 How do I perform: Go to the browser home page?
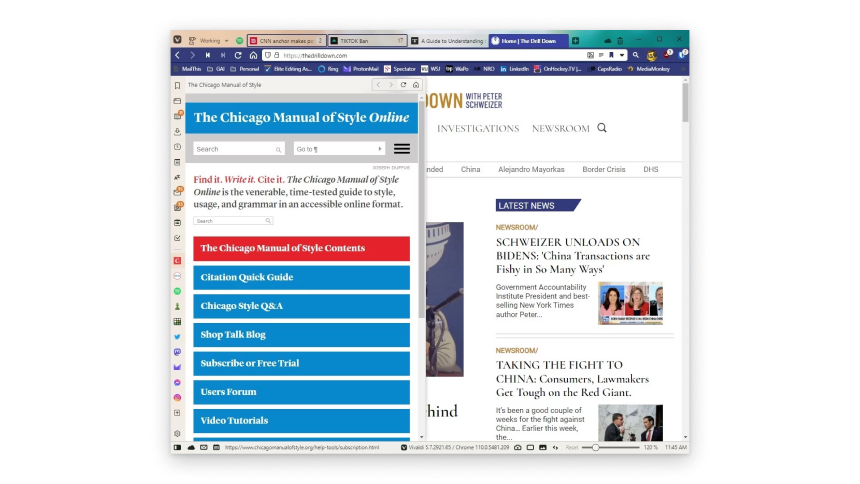253,55
